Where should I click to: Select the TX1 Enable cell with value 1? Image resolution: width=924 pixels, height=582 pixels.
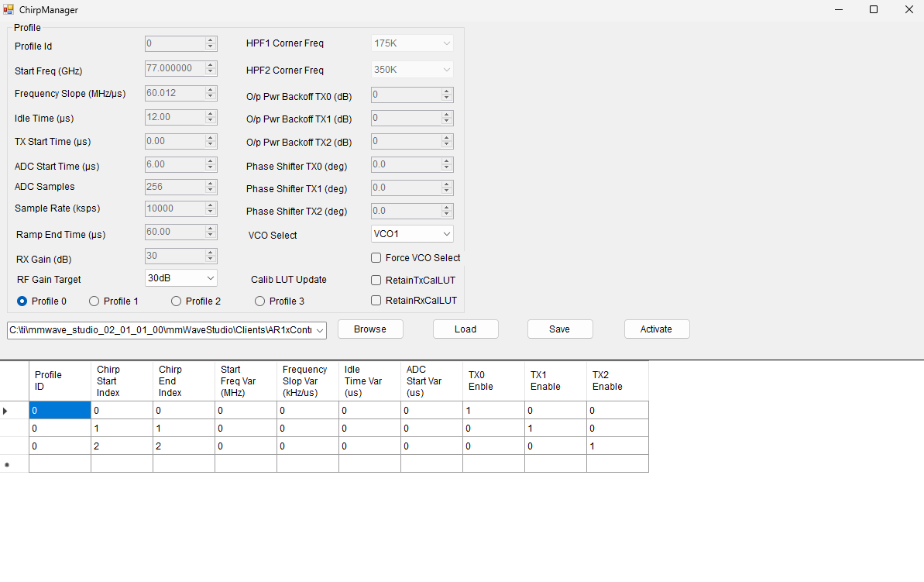pyautogui.click(x=555, y=428)
